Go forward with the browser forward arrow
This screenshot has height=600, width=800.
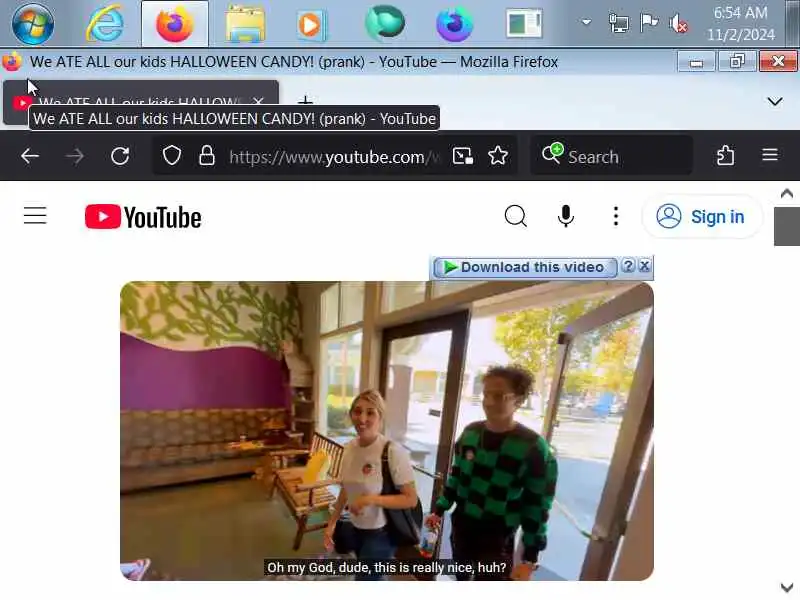tap(75, 156)
